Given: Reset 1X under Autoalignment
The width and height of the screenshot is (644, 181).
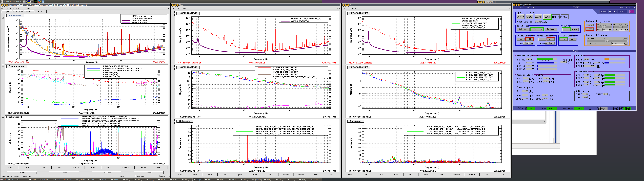Looking at the screenshot, I should (x=525, y=43).
